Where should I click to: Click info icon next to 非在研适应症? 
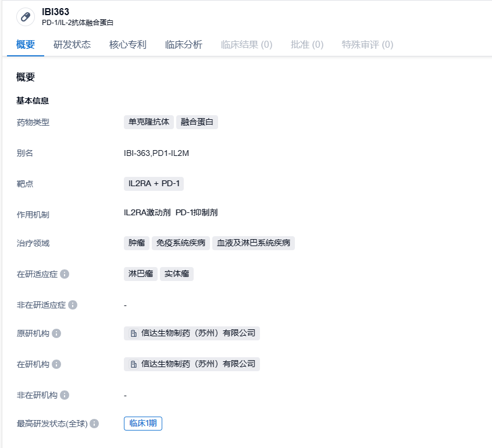pos(73,304)
